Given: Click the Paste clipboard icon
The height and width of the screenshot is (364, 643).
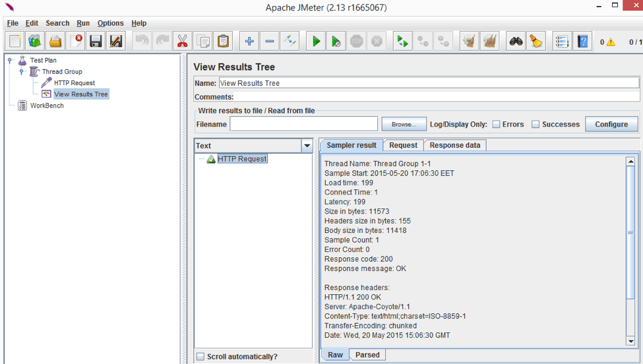Looking at the screenshot, I should click(223, 41).
